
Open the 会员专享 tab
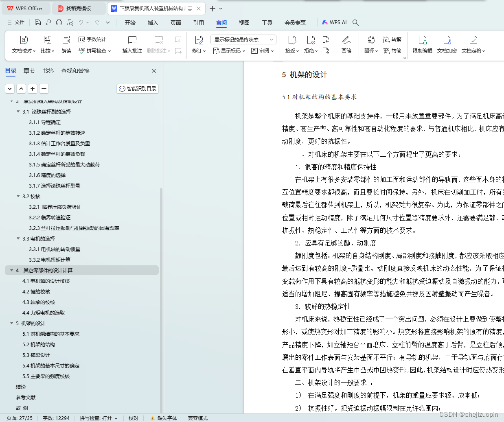(x=295, y=23)
